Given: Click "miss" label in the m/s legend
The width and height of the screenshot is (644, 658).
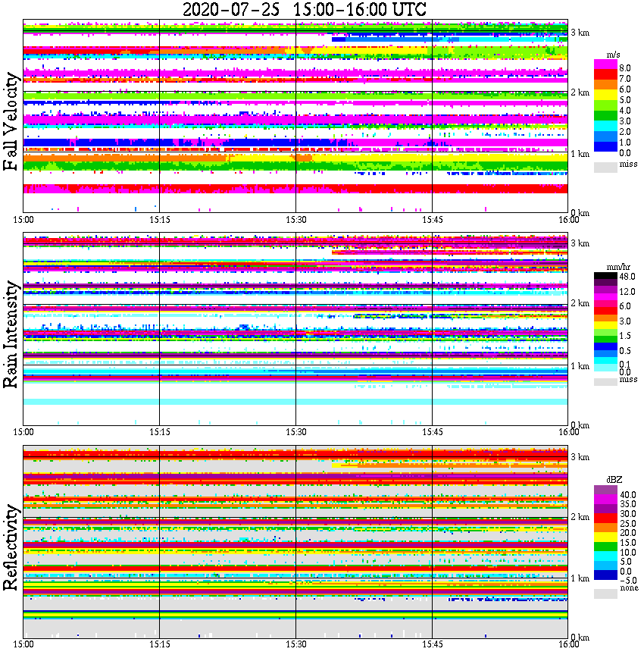Looking at the screenshot, I should tap(628, 164).
